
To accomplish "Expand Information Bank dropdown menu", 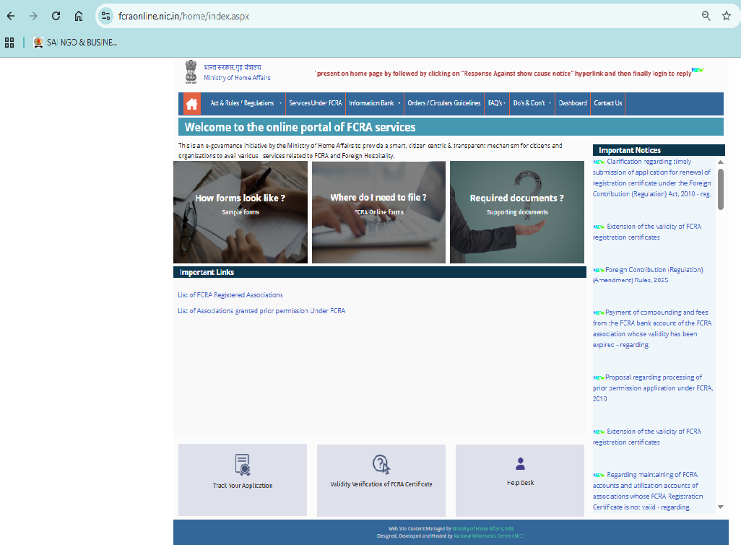I will pos(374,103).
